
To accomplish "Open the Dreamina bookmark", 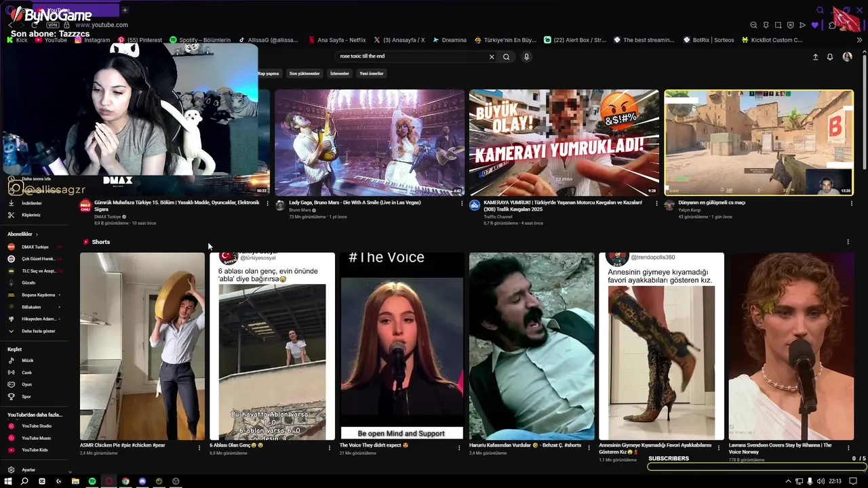I will tap(450, 40).
